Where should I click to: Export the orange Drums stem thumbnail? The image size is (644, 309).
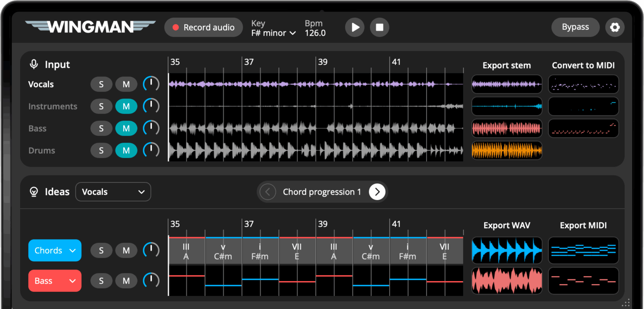(x=507, y=150)
